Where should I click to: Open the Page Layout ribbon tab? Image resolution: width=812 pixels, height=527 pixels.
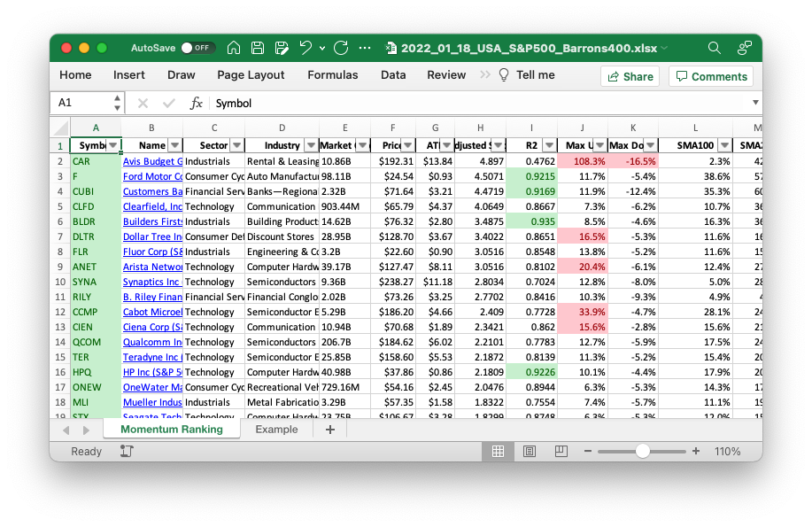tap(251, 74)
